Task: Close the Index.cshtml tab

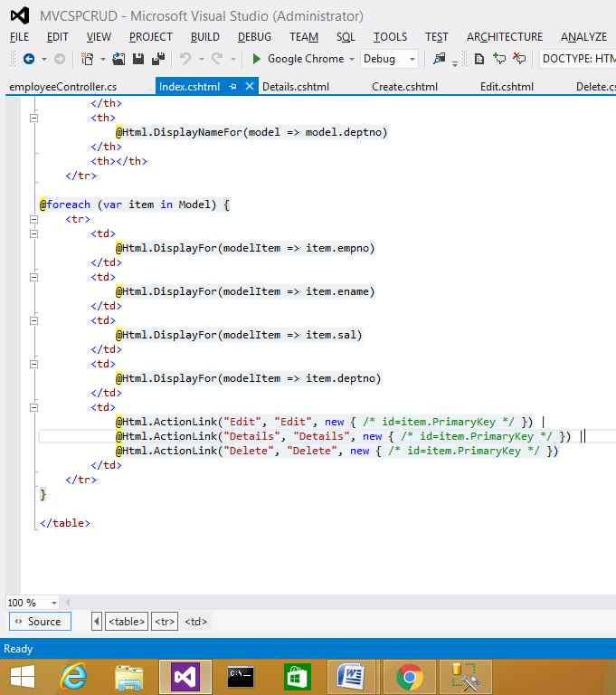Action: (x=250, y=87)
